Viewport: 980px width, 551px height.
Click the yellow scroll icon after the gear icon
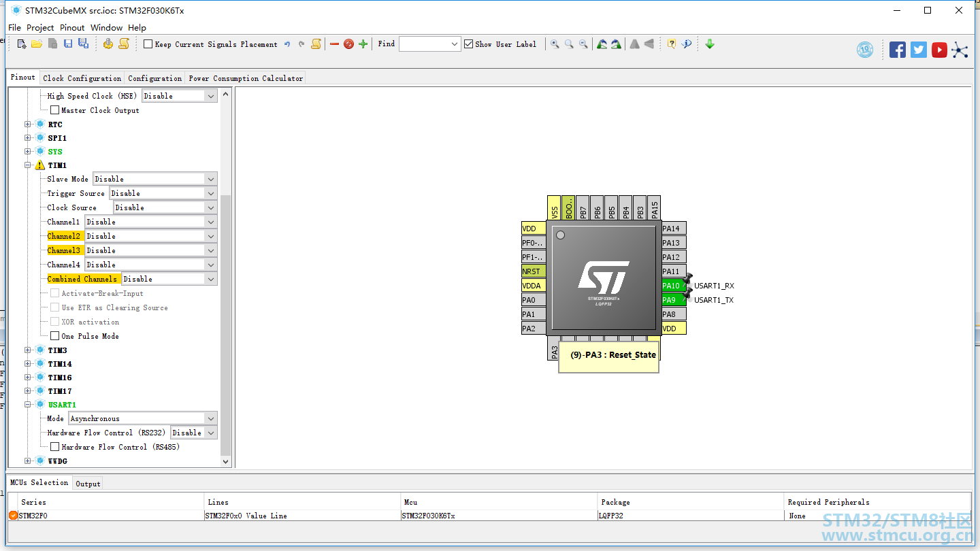coord(124,44)
